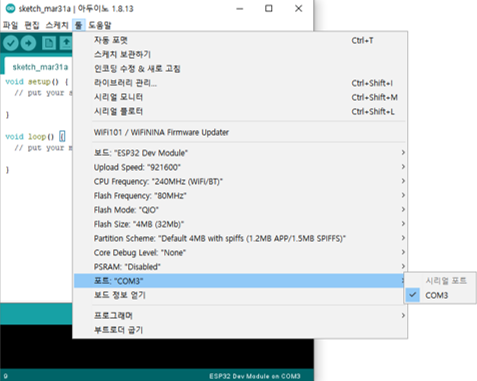This screenshot has height=381, width=477.
Task: Choose 보드 정보 얻기 menu item
Action: 240,295
